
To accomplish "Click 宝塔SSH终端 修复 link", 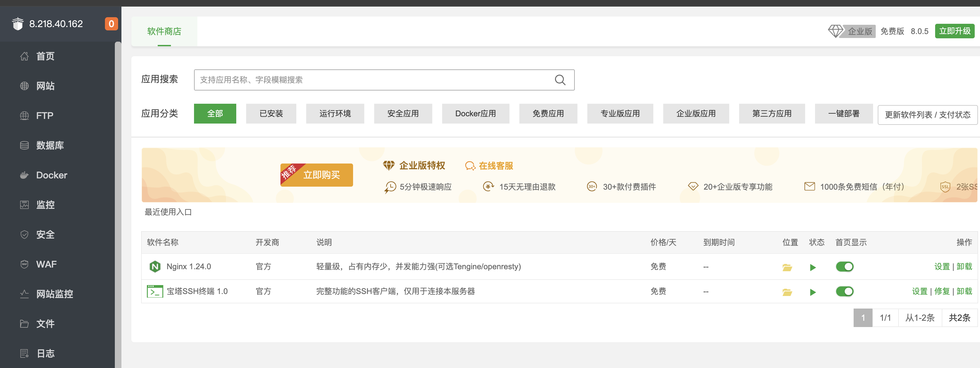I will click(942, 291).
